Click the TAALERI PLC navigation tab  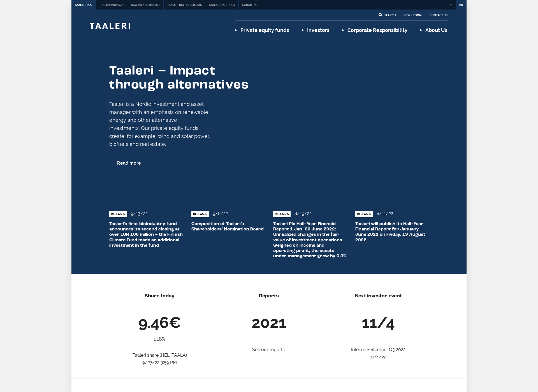click(83, 4)
